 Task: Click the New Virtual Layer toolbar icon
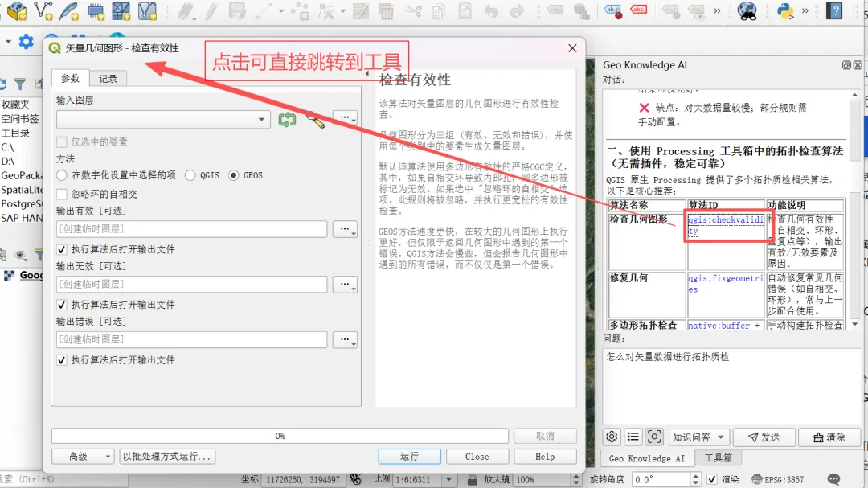coord(147,10)
